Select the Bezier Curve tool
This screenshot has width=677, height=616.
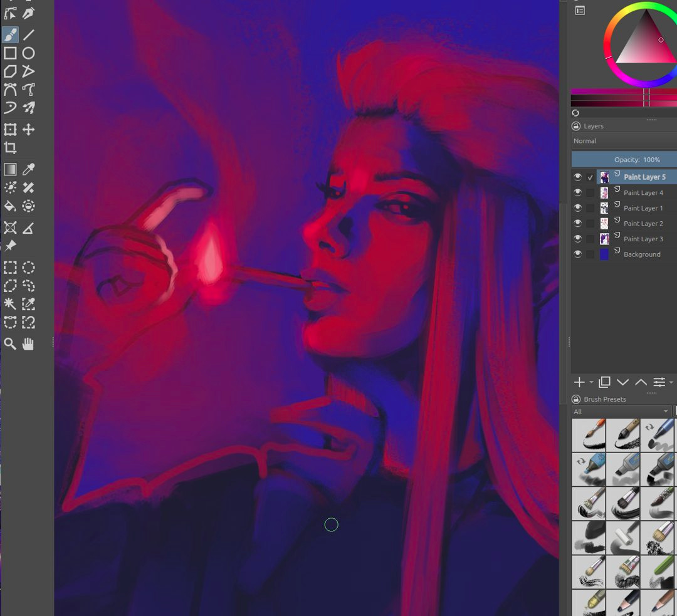tap(11, 90)
